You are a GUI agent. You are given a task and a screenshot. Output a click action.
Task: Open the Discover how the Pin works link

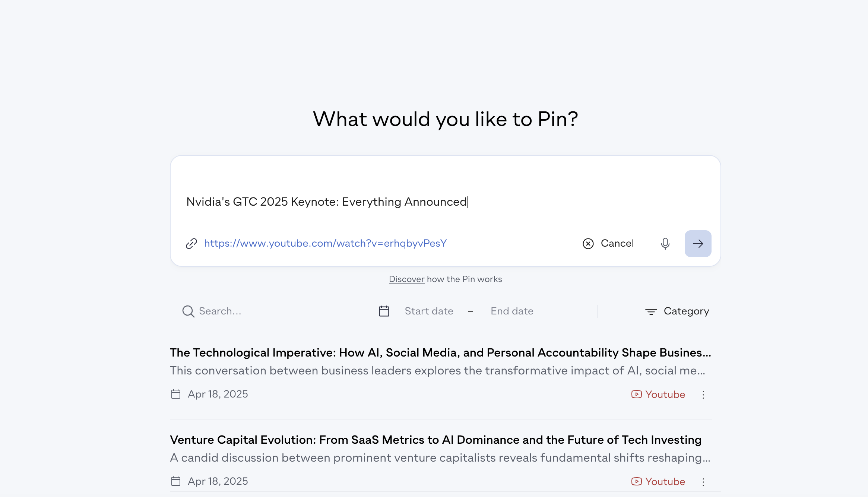tap(406, 279)
